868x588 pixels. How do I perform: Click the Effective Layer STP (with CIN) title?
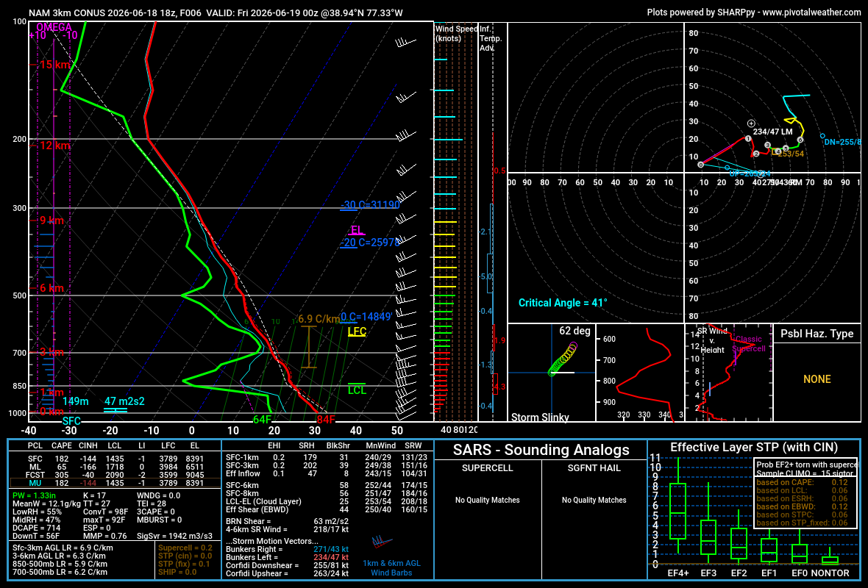click(x=753, y=448)
